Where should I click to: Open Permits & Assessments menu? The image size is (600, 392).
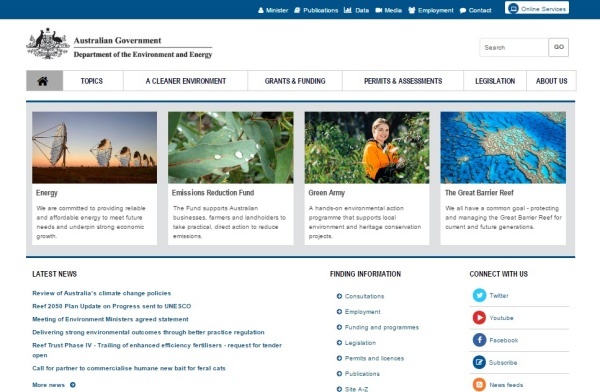tap(403, 81)
